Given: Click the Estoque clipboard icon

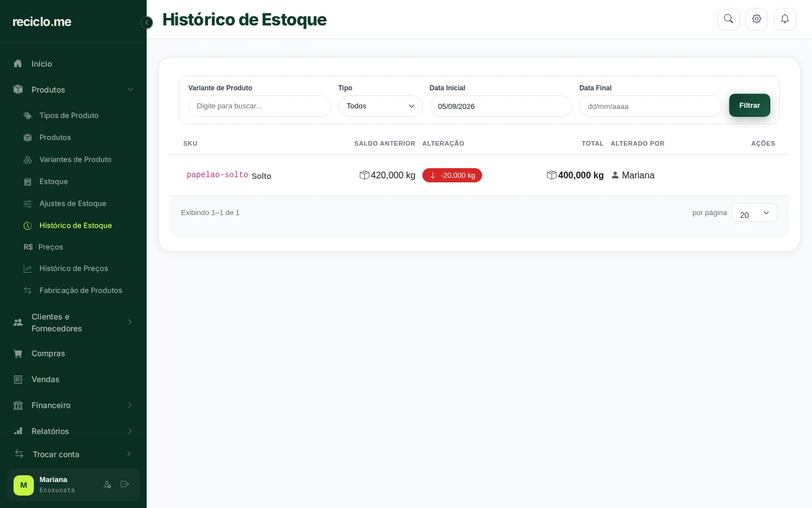Looking at the screenshot, I should (x=28, y=182).
